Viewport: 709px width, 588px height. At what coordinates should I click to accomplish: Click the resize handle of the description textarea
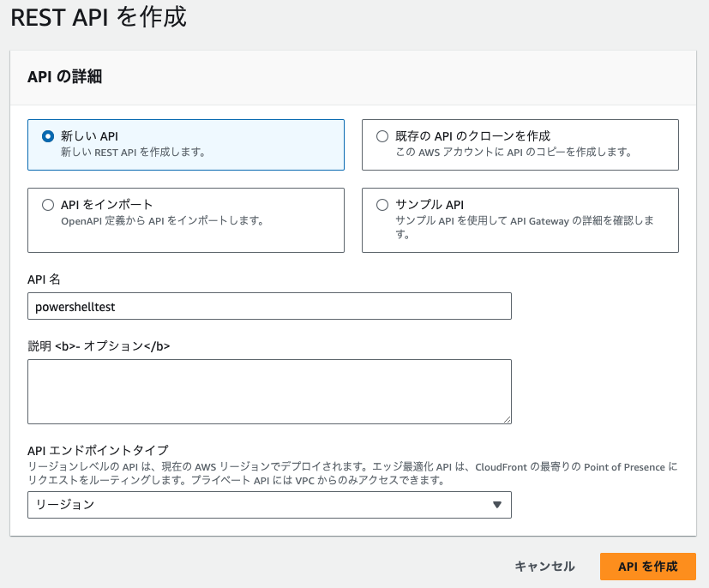pos(508,420)
